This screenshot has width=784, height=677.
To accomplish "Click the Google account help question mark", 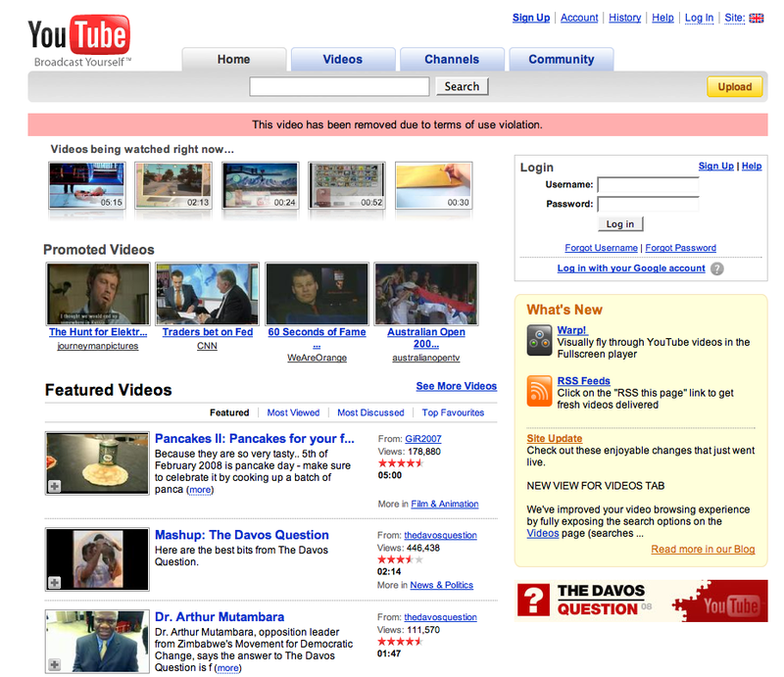I will (x=717, y=268).
